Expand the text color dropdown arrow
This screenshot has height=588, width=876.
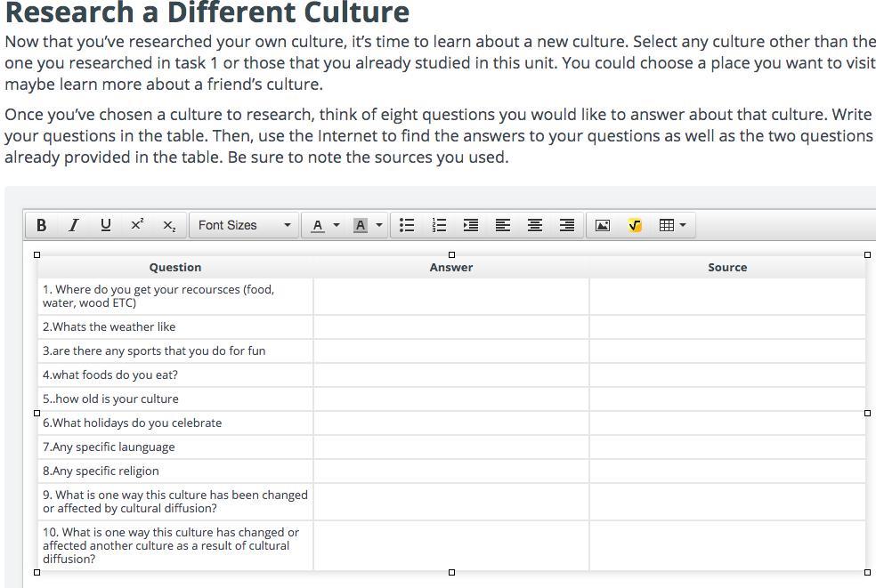point(337,225)
